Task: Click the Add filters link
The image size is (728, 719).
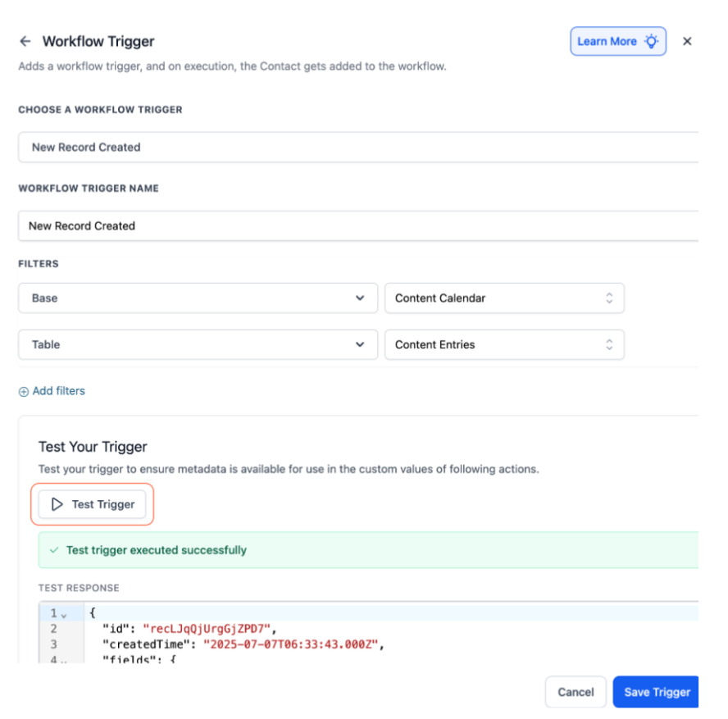Action: pyautogui.click(x=58, y=391)
